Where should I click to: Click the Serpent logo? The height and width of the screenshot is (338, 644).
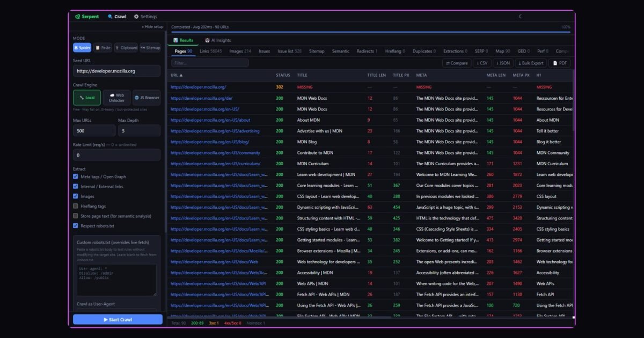point(87,17)
